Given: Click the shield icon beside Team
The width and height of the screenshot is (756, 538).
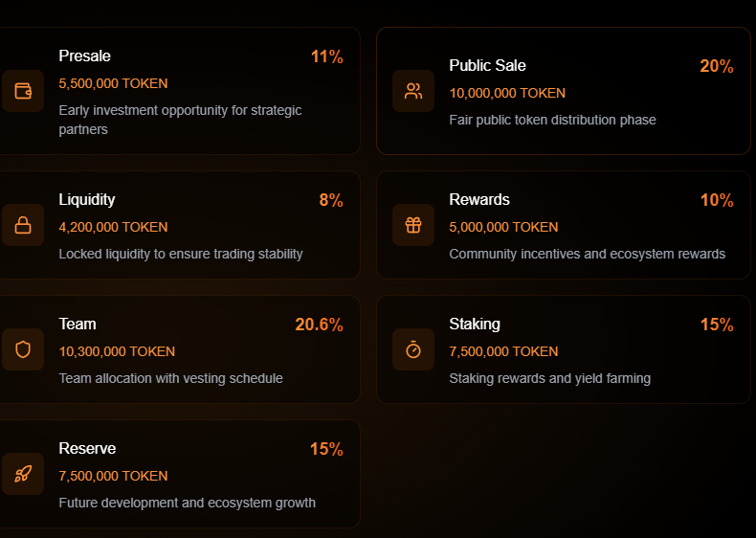Looking at the screenshot, I should coord(23,349).
